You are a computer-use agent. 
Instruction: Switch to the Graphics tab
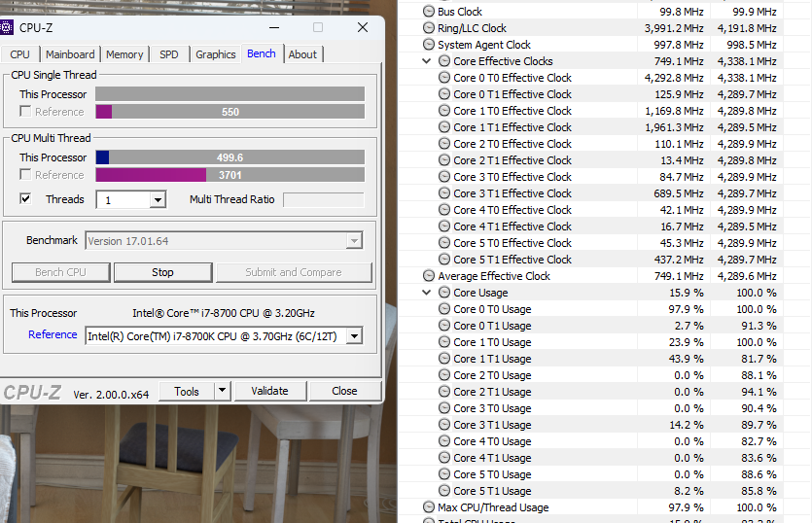coord(216,54)
